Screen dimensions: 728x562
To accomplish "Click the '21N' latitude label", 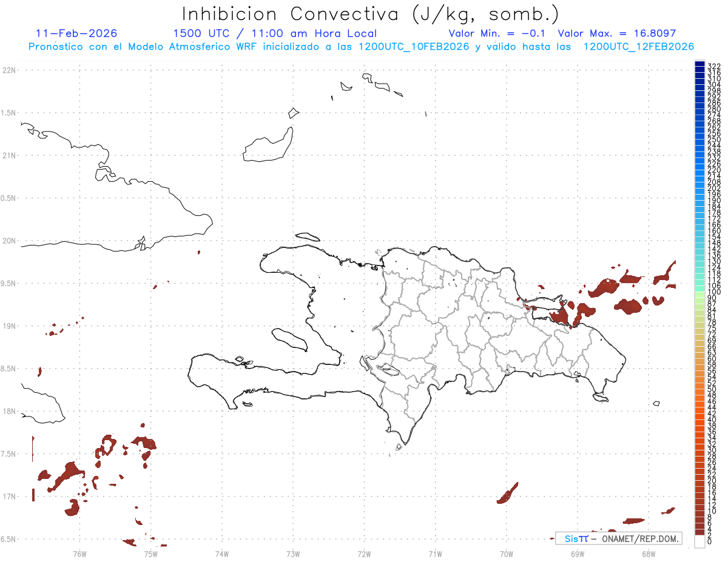I will click(9, 155).
